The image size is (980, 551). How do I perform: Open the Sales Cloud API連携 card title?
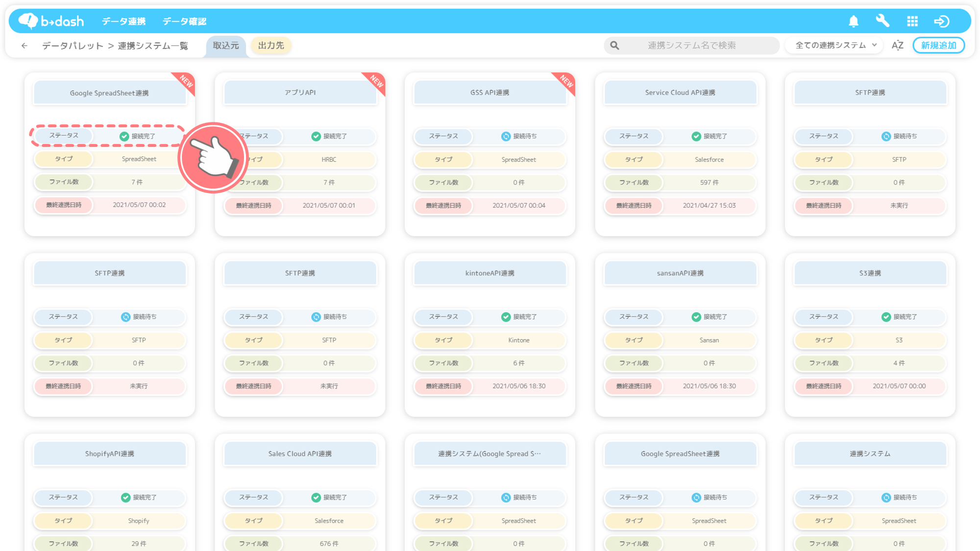coord(300,454)
